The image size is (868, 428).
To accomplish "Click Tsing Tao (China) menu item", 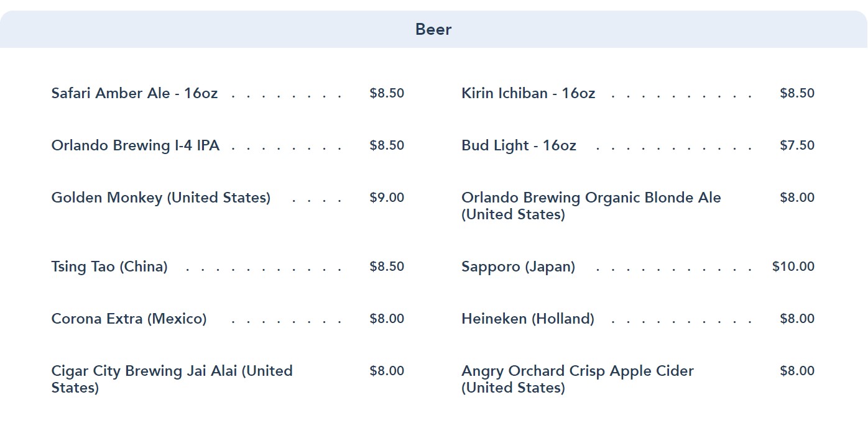I will [109, 266].
